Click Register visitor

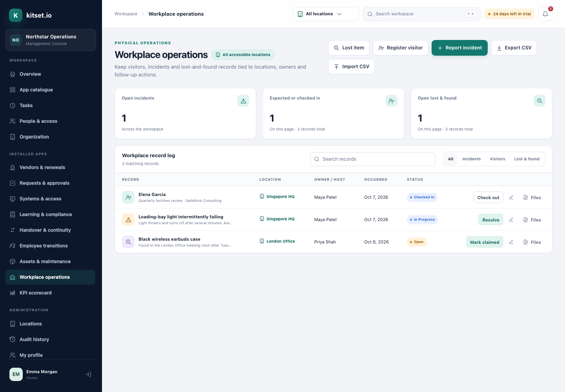click(401, 48)
